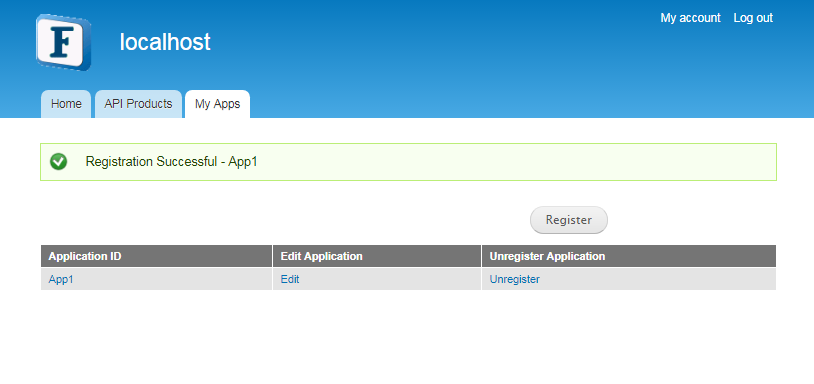The width and height of the screenshot is (814, 384).
Task: Click the green success checkmark icon
Action: point(59,161)
